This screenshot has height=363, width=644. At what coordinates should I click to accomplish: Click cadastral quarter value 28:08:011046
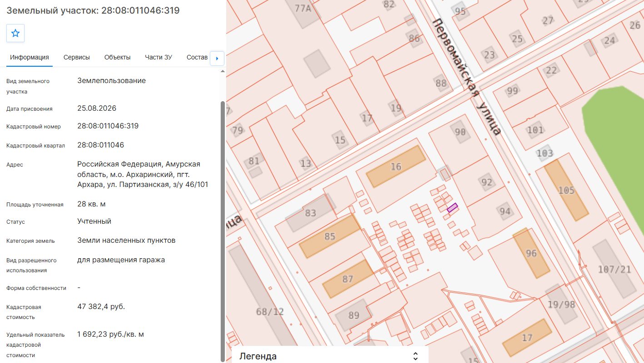click(101, 145)
